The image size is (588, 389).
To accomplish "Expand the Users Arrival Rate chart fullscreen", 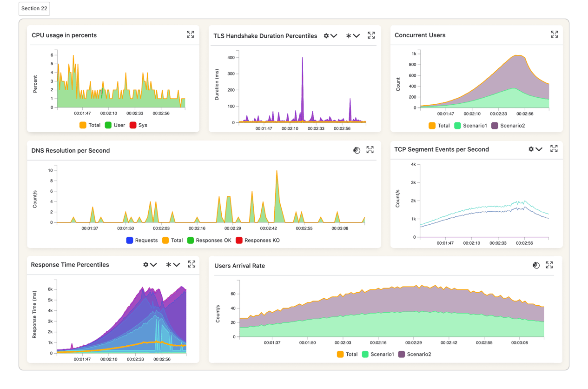I will (549, 265).
